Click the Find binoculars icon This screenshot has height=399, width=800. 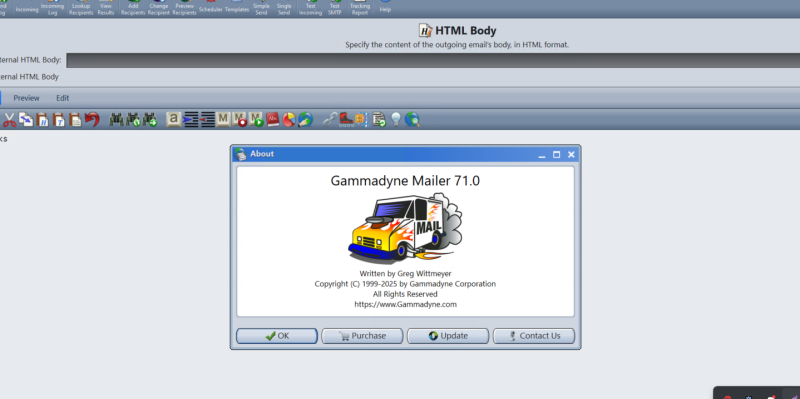click(117, 120)
